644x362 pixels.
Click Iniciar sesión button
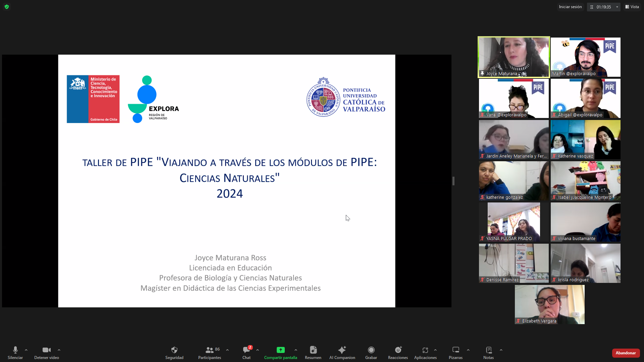(570, 7)
